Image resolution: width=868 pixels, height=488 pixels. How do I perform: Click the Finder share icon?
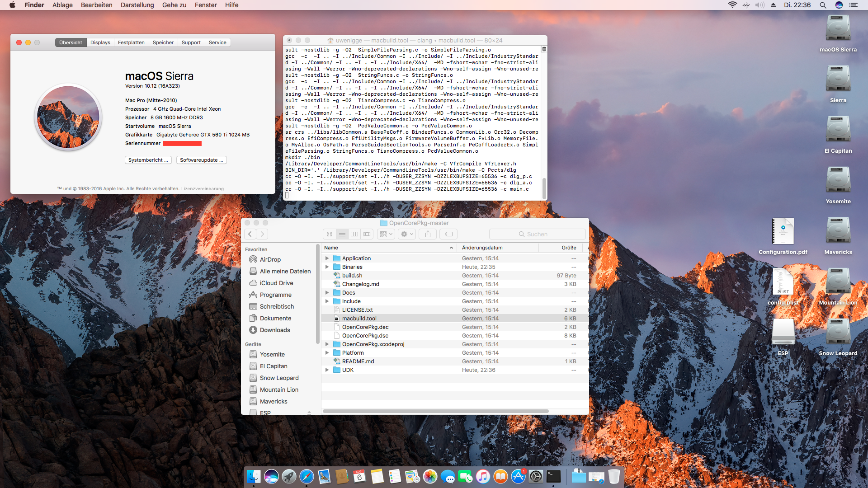[x=428, y=234]
